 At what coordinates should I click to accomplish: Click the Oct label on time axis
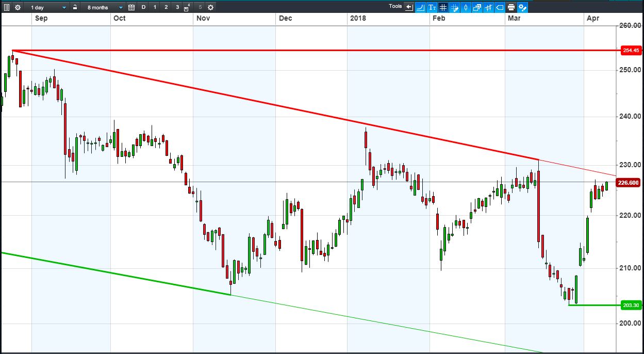pos(120,18)
